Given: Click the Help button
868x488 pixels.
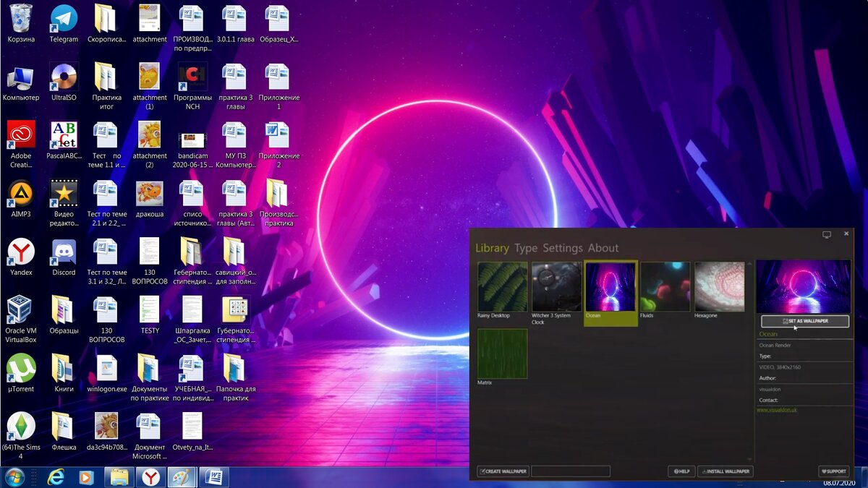Looking at the screenshot, I should click(x=682, y=471).
